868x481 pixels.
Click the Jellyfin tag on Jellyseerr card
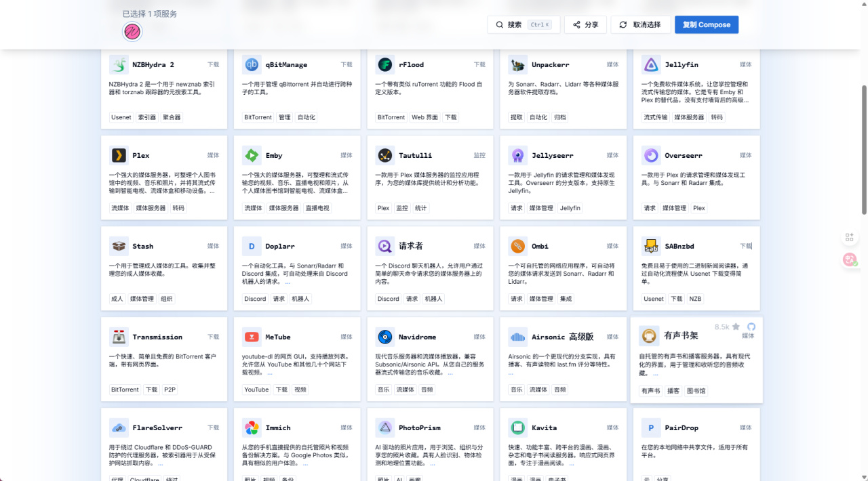[570, 208]
